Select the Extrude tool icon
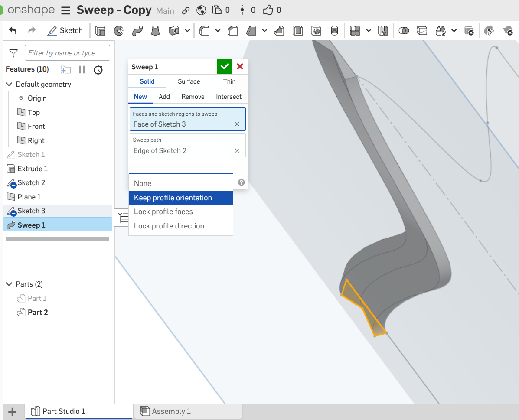Image resolution: width=519 pixels, height=420 pixels. 100,30
